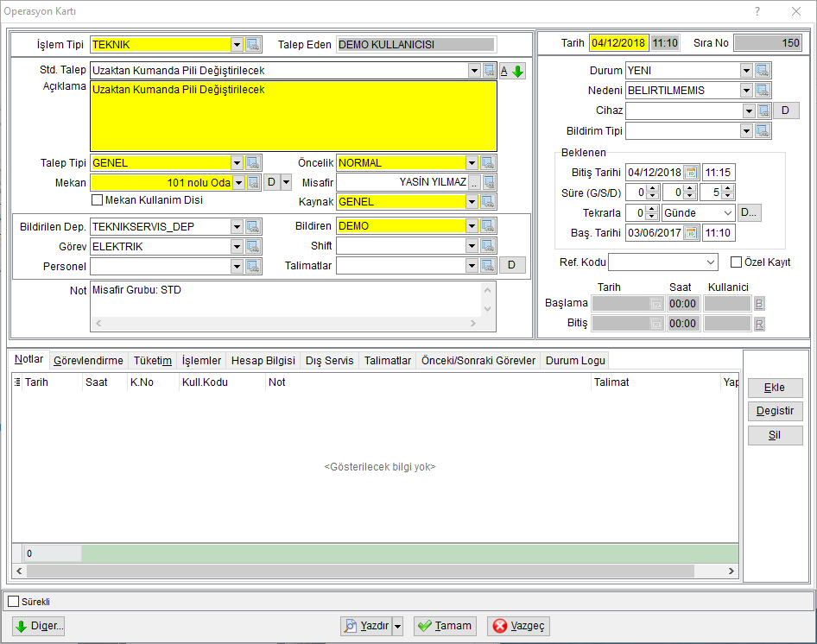
Task: Open lookup icon beside Bildiren field
Action: pos(488,225)
